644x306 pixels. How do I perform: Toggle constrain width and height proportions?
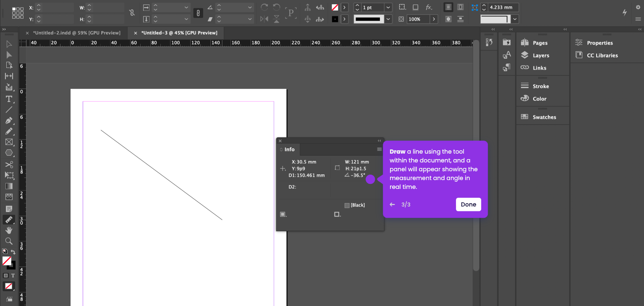pyautogui.click(x=132, y=13)
